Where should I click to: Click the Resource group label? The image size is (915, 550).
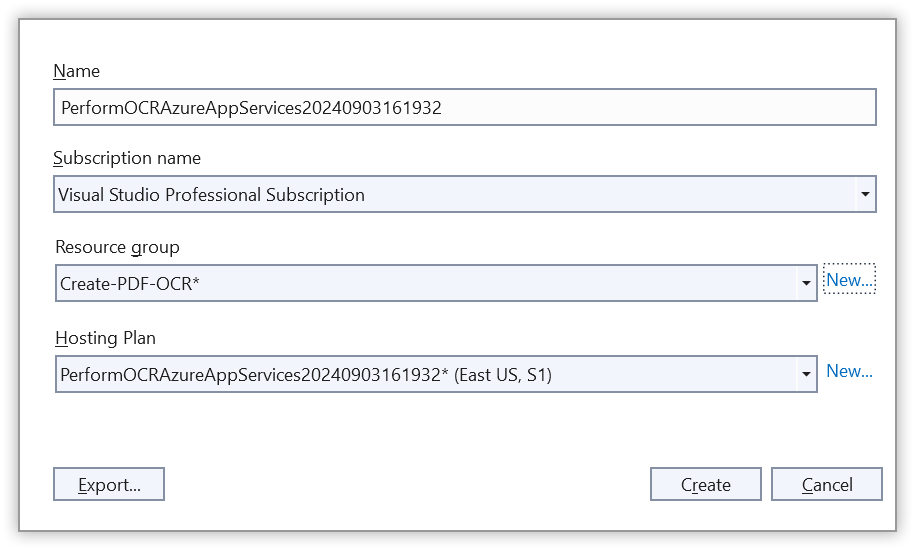click(117, 247)
